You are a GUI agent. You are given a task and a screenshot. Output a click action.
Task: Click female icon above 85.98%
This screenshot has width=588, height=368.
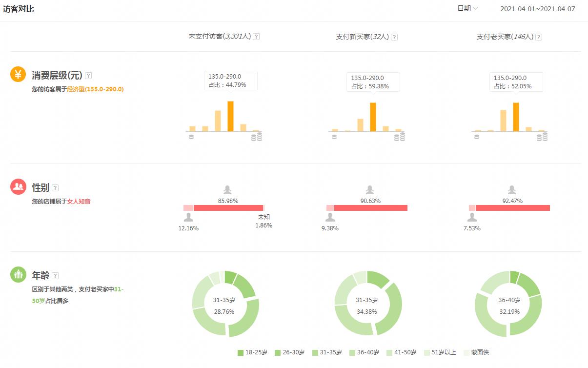(227, 190)
